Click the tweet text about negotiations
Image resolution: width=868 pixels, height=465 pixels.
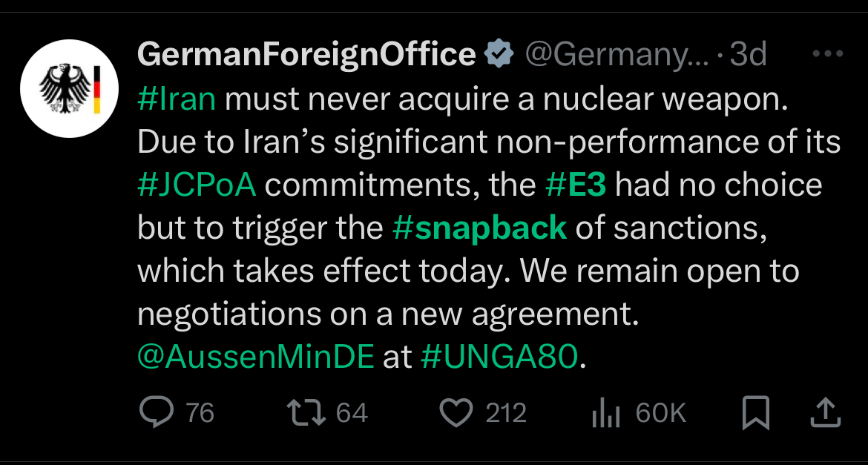[387, 314]
